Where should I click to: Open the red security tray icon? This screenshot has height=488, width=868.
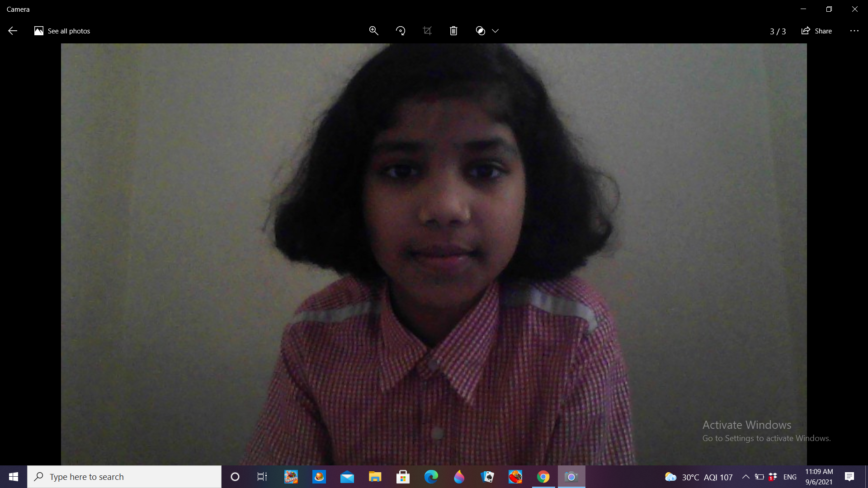pos(773,477)
